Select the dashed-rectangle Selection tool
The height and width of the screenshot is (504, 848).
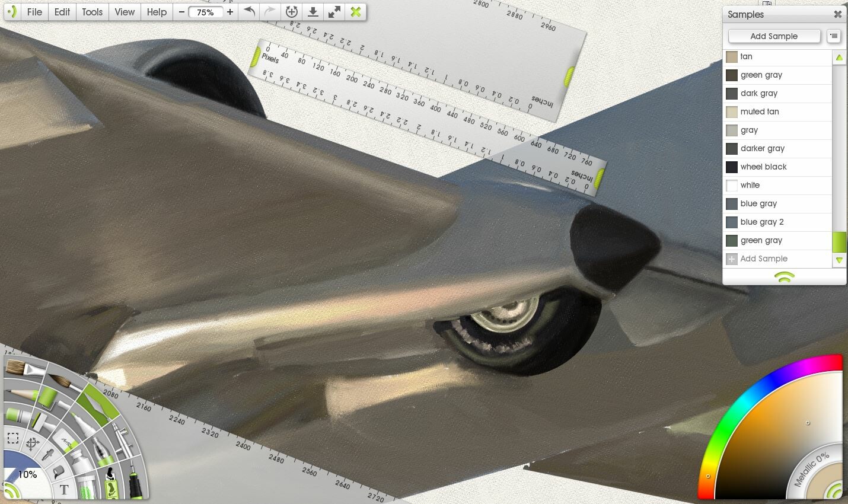(13, 439)
